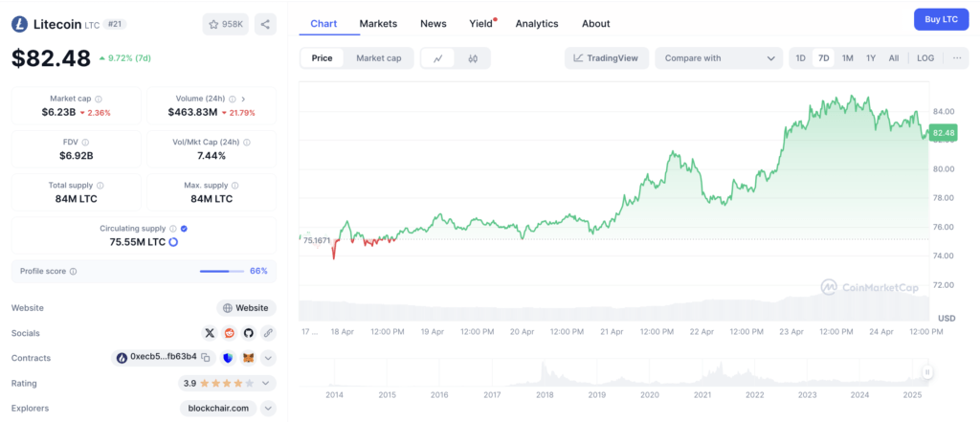Click the 75.55M LTC circulating value
Screen dimensions: 980x422
pos(138,242)
